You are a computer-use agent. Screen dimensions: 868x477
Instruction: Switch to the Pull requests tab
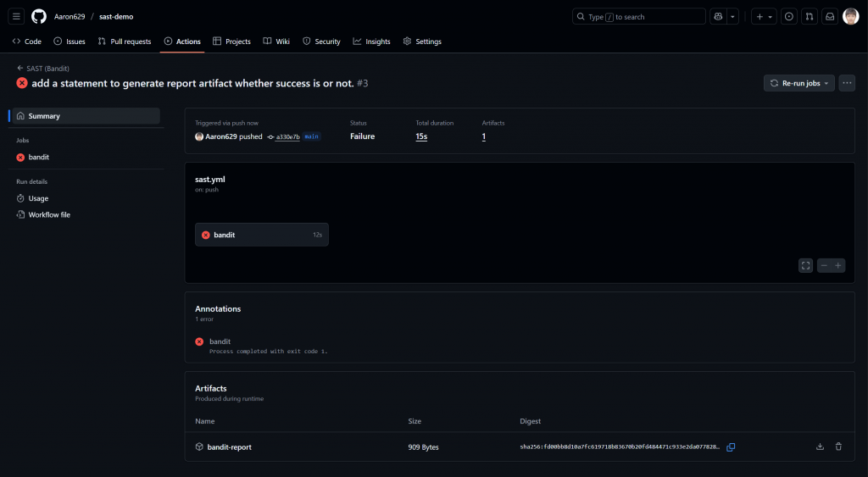click(x=125, y=42)
